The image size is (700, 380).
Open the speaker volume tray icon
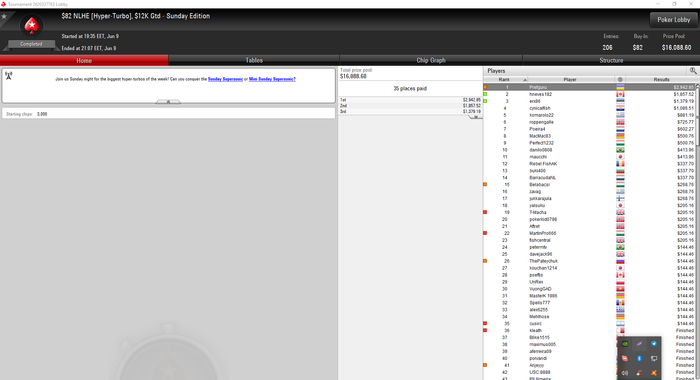pos(625,373)
